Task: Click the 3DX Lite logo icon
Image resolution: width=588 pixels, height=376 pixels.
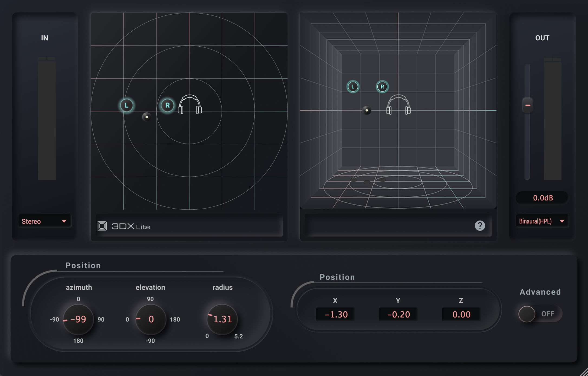Action: pyautogui.click(x=102, y=226)
